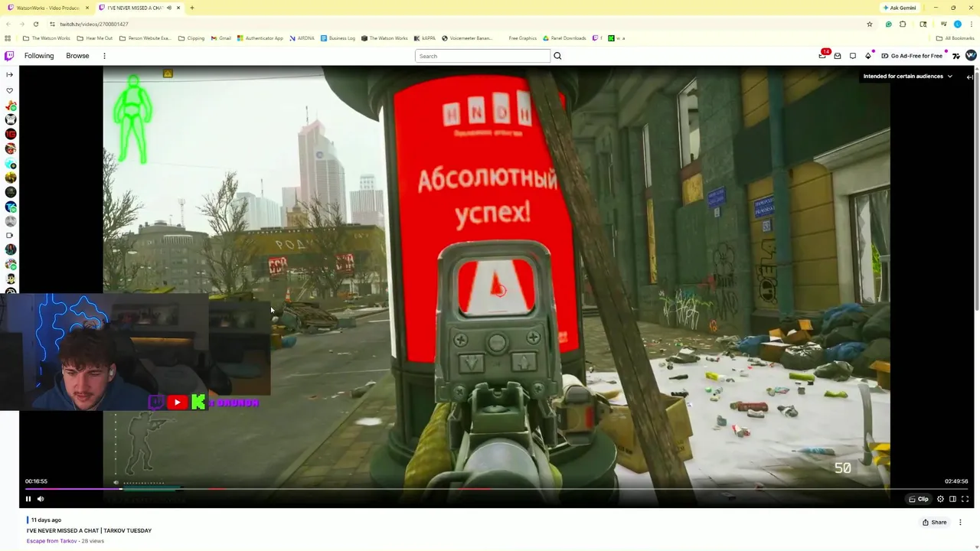Focus the Twitch search field

point(482,56)
